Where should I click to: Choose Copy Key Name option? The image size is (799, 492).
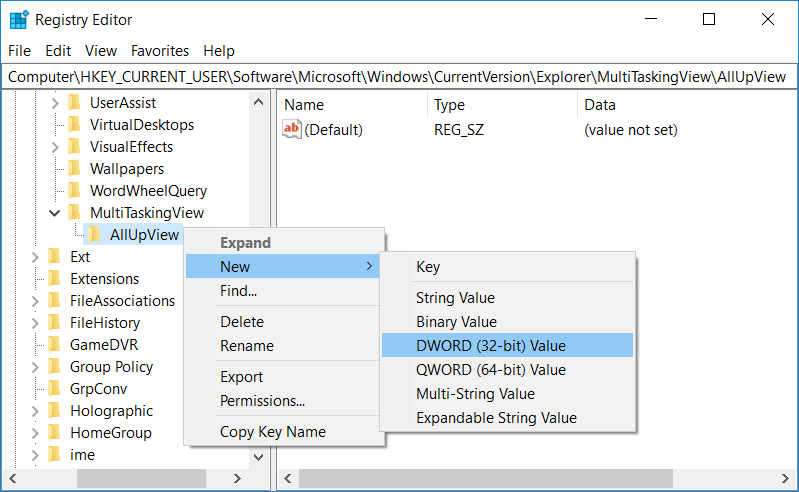(x=272, y=432)
